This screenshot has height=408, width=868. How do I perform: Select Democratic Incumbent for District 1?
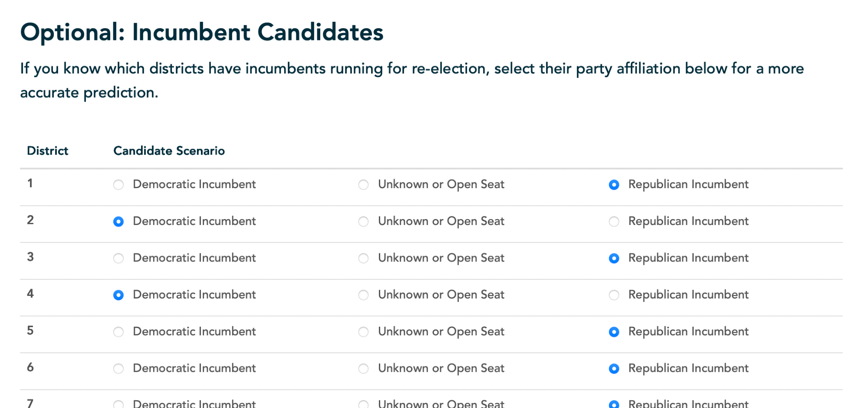(118, 185)
